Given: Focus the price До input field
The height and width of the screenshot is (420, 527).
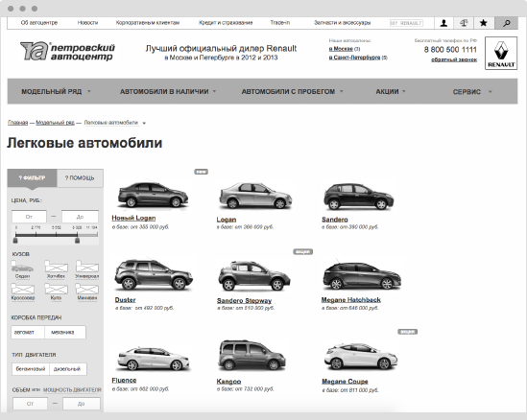Looking at the screenshot, I should (x=80, y=217).
